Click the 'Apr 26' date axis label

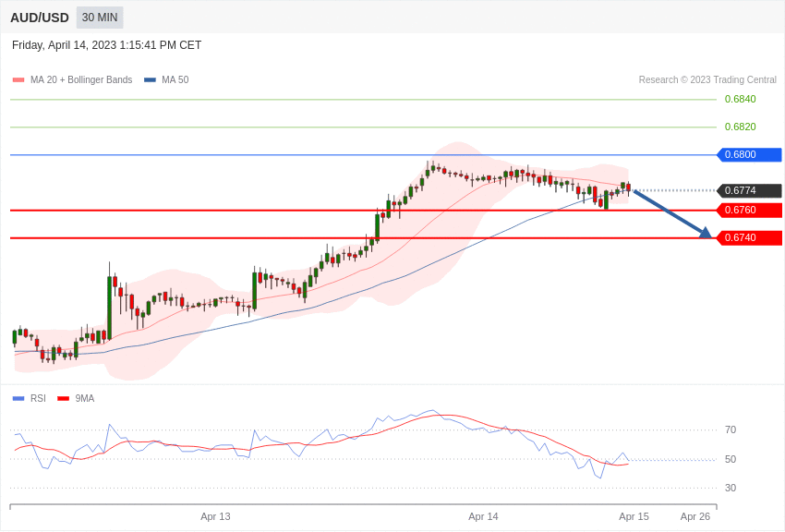[694, 516]
